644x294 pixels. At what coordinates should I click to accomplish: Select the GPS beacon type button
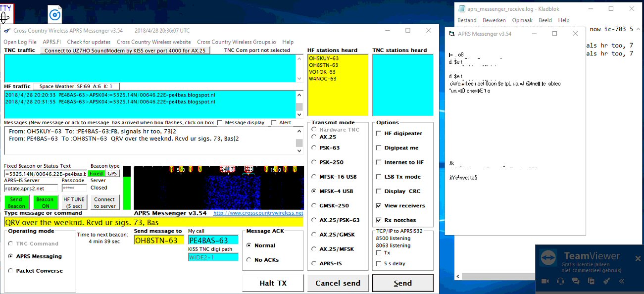click(x=112, y=174)
